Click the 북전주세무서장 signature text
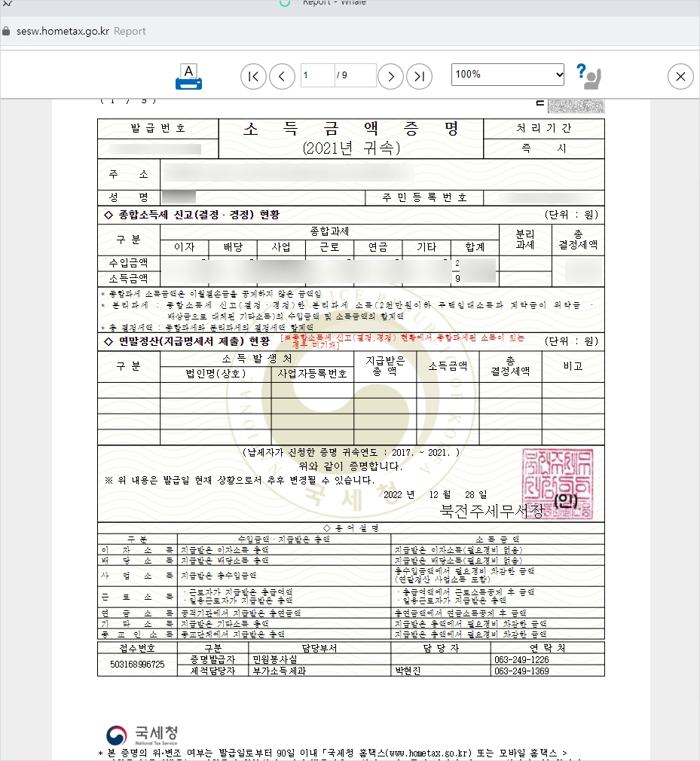The image size is (700, 761). pyautogui.click(x=492, y=511)
